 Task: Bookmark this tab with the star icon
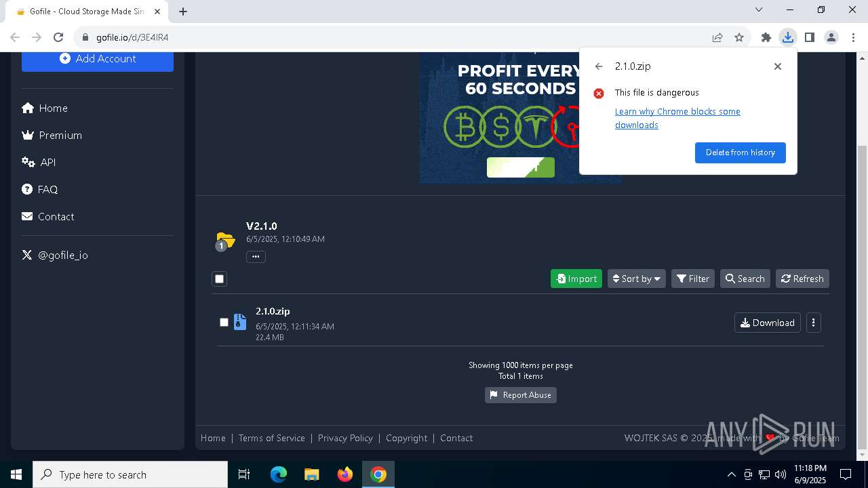(x=739, y=37)
